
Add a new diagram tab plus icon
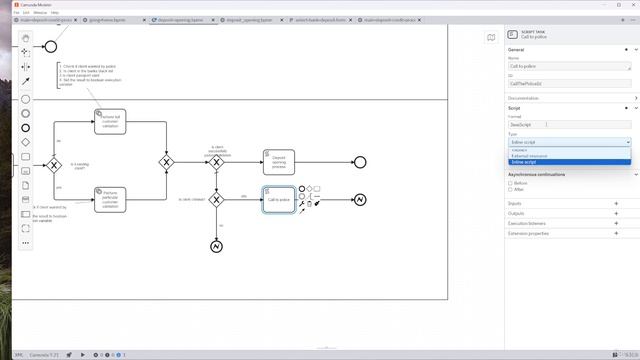click(623, 20)
